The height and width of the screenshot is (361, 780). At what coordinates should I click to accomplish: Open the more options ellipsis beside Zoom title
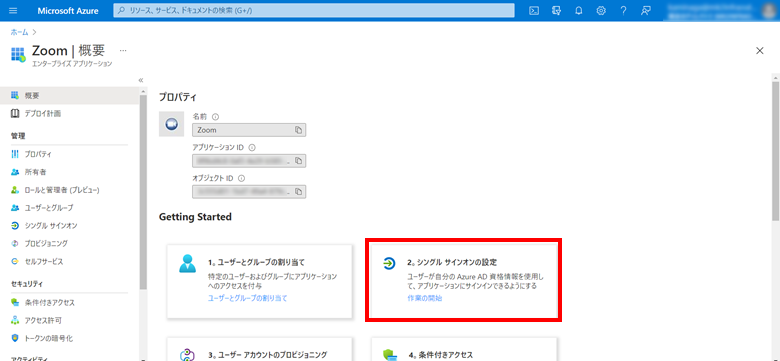[x=123, y=50]
